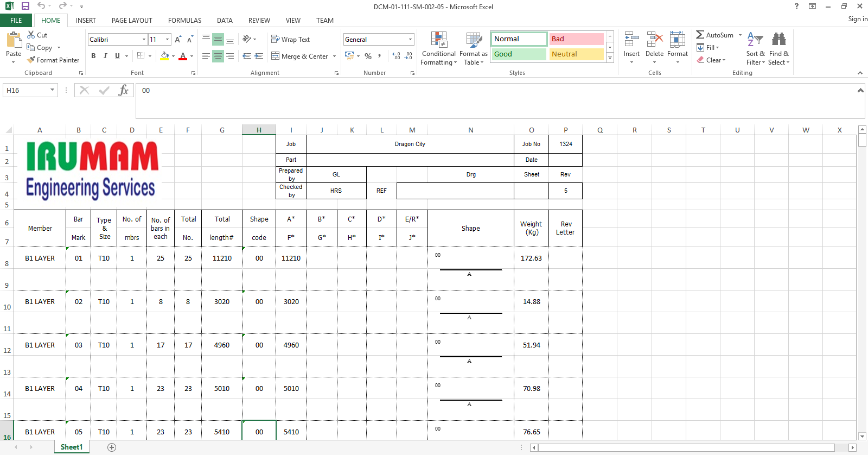This screenshot has height=455, width=868.
Task: Toggle Bold formatting
Action: point(93,56)
